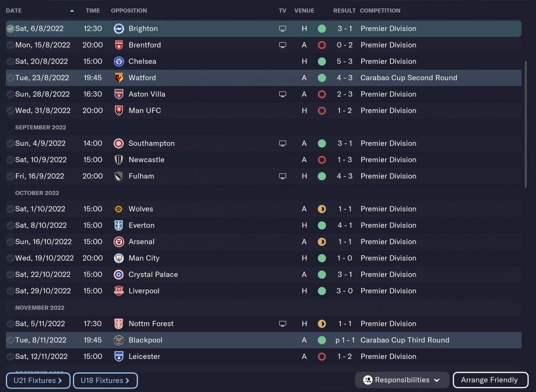This screenshot has height=392, width=536.
Task: Click the Brighton club badge icon
Action: (119, 29)
